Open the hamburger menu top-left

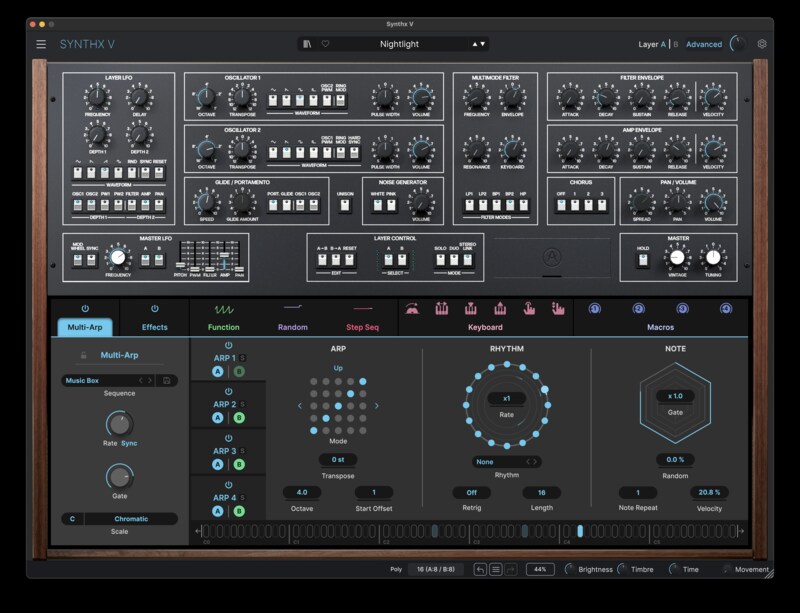pyautogui.click(x=40, y=43)
